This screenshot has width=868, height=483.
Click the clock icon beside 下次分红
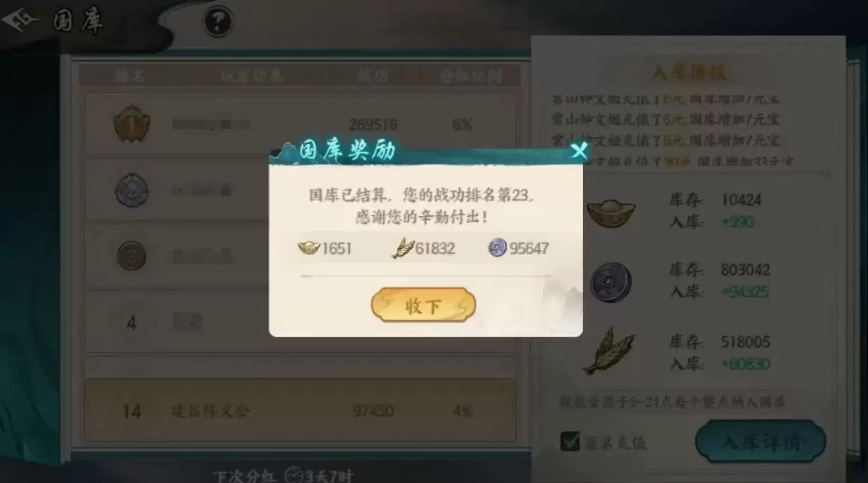coord(294,475)
